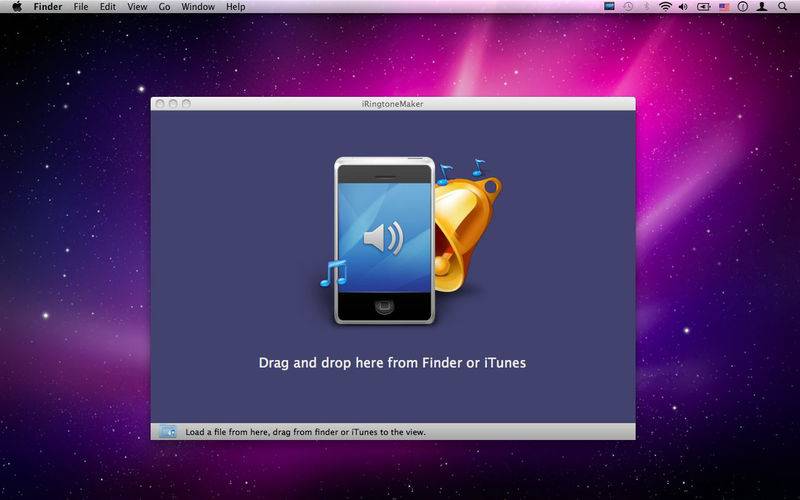
Task: Open the user account menu icon
Action: point(762,7)
